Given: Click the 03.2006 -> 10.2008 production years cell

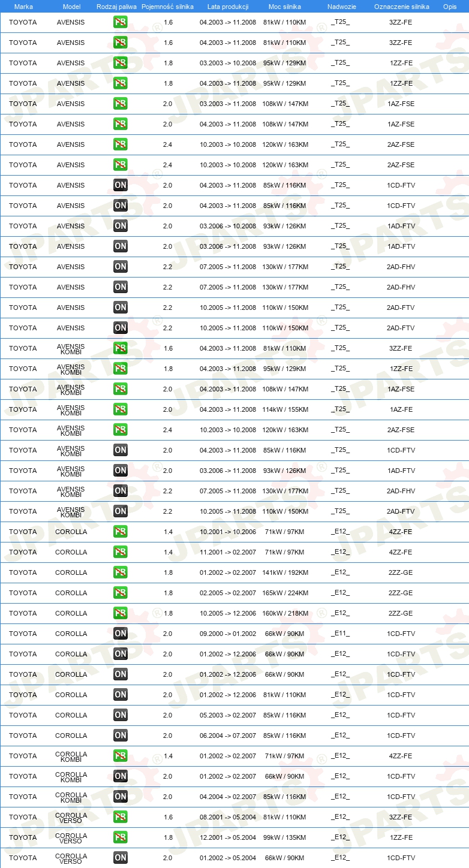Looking at the screenshot, I should coord(228,226).
